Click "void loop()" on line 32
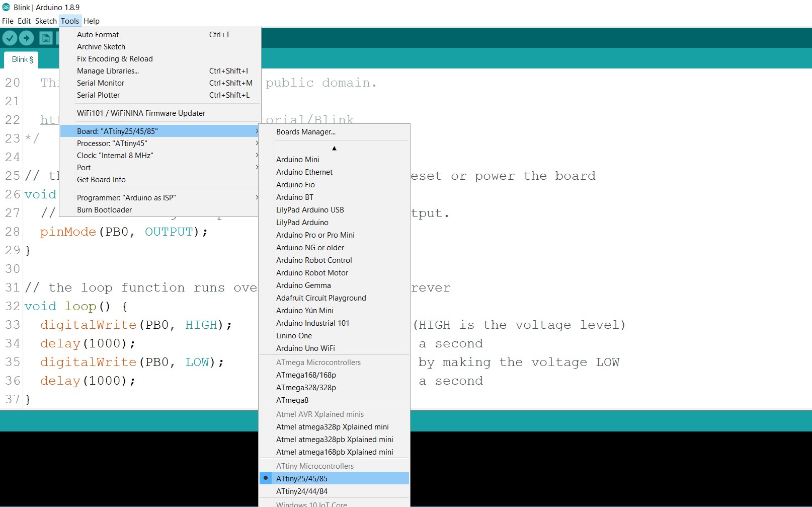 point(67,307)
